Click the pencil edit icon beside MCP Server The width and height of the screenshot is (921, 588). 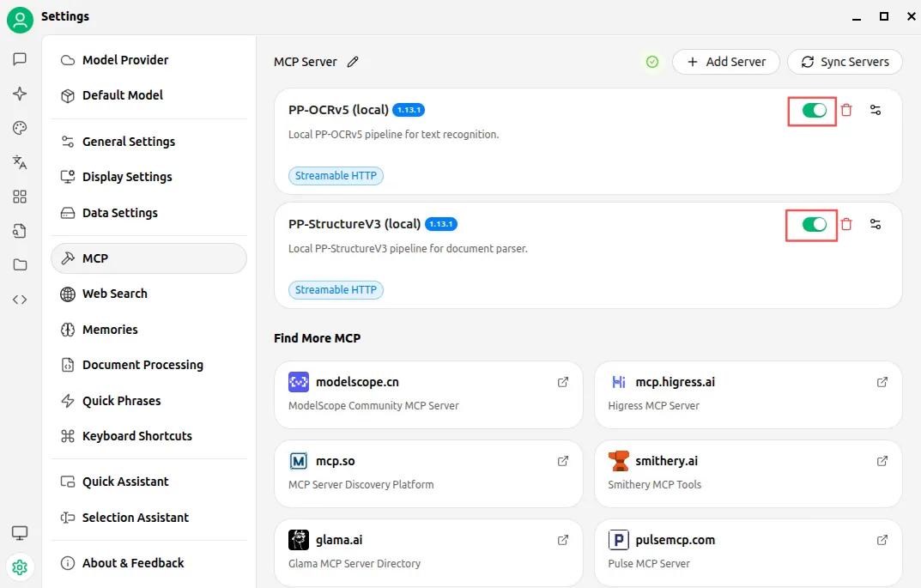(353, 62)
